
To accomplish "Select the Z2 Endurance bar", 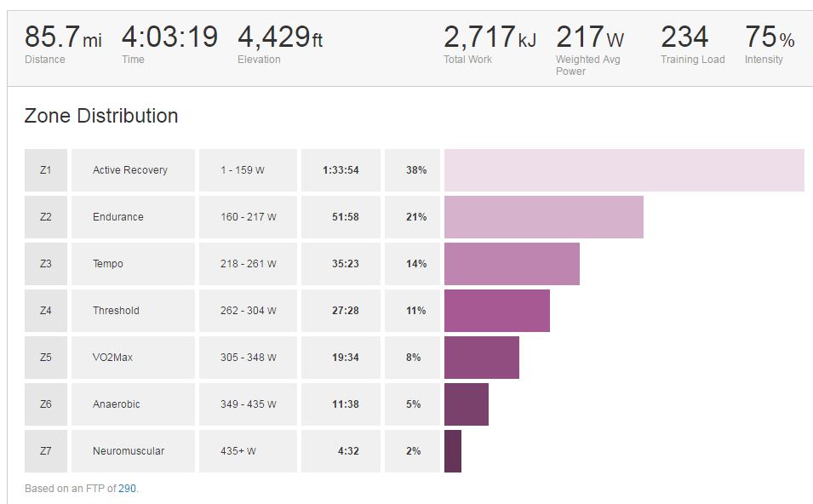I will 543,217.
